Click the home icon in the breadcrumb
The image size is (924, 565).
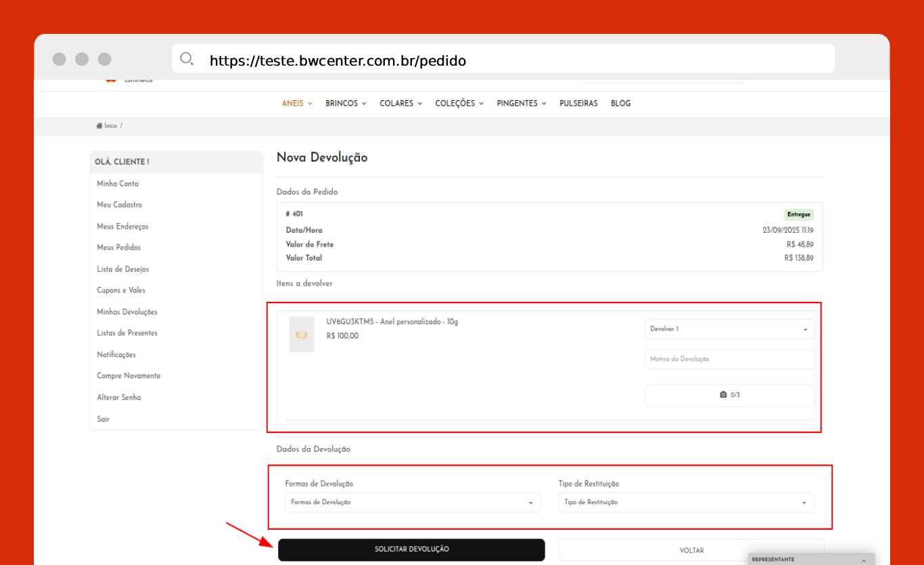99,126
